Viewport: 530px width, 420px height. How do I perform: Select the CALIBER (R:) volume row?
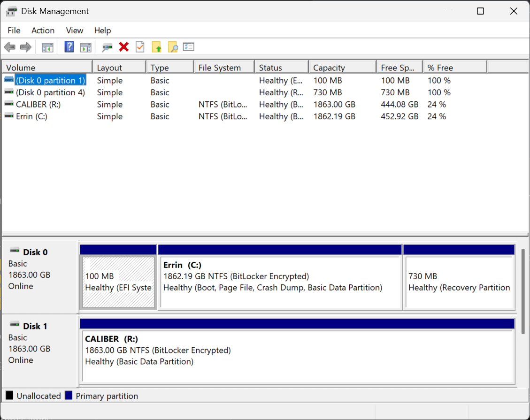[x=38, y=105]
